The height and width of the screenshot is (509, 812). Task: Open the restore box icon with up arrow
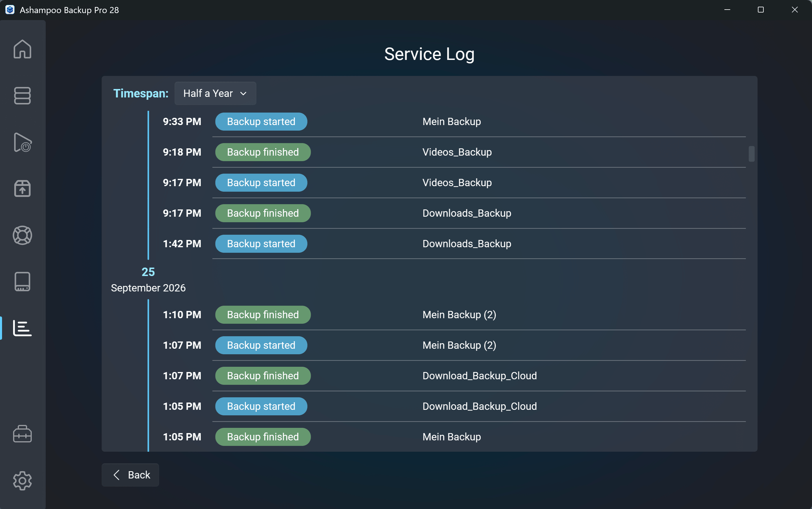(22, 188)
